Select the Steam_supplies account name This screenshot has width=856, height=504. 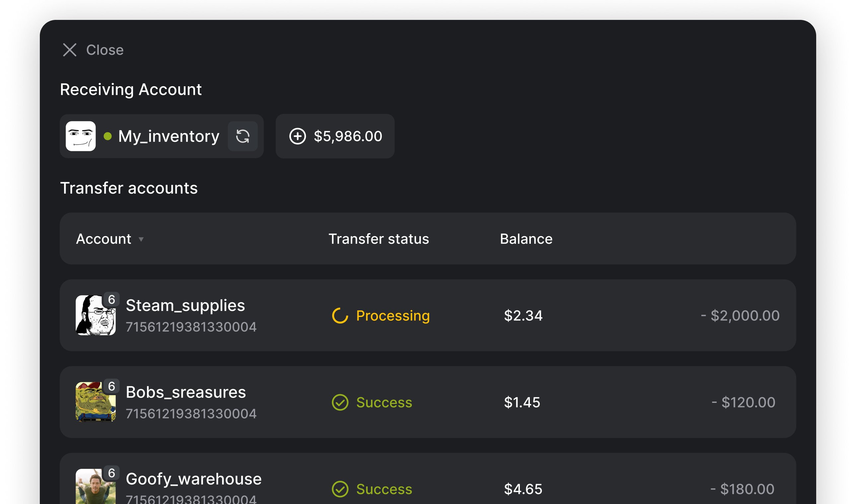point(185,305)
